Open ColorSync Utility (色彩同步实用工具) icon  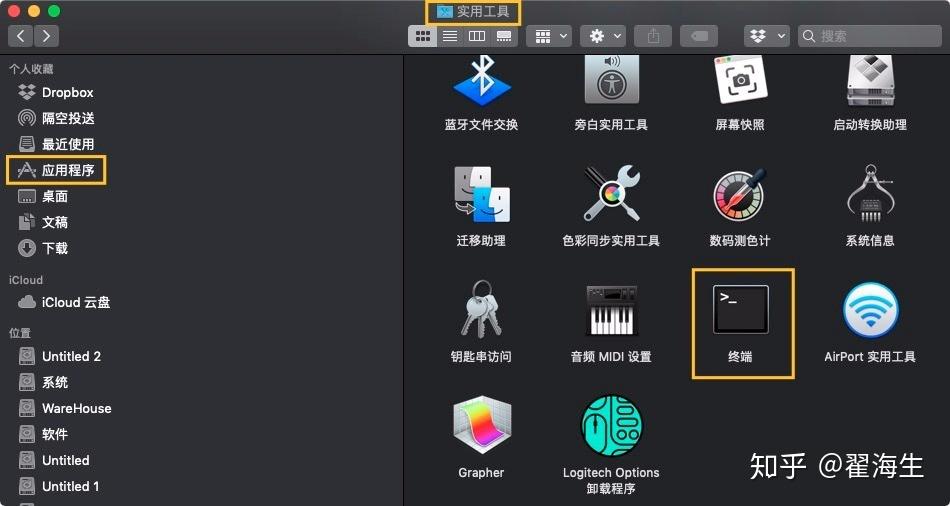point(611,194)
